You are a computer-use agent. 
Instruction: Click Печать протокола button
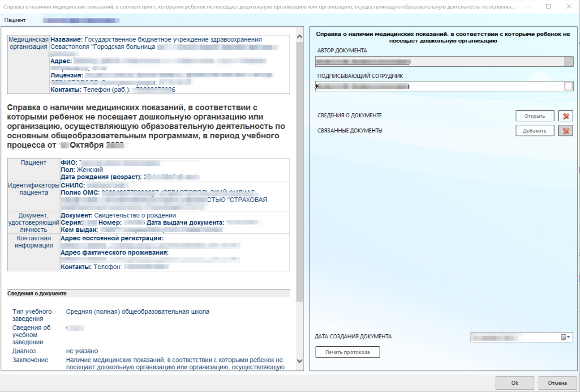348,352
